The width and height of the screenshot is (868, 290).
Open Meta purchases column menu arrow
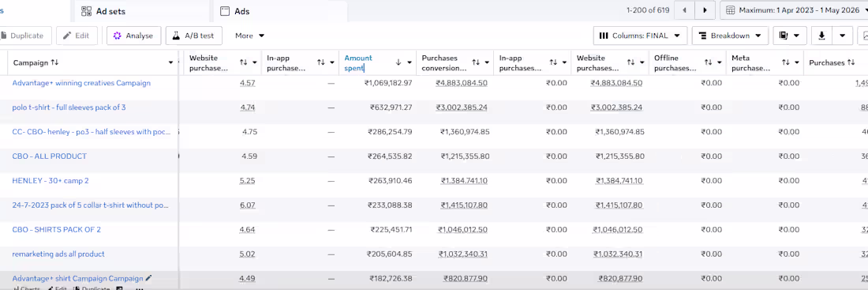(x=797, y=62)
